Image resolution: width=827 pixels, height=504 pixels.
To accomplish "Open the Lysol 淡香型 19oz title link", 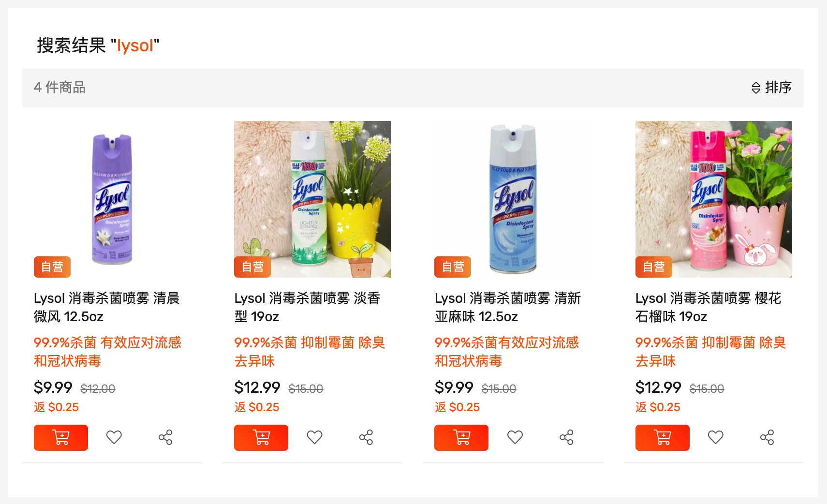I will pyautogui.click(x=307, y=307).
